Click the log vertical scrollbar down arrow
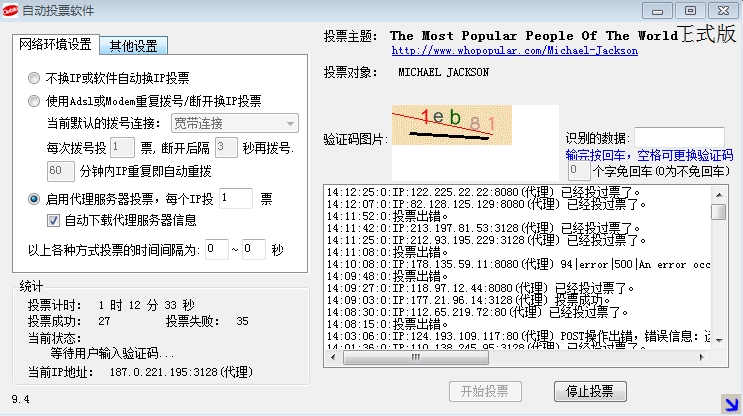The height and width of the screenshot is (416, 743). tap(719, 341)
